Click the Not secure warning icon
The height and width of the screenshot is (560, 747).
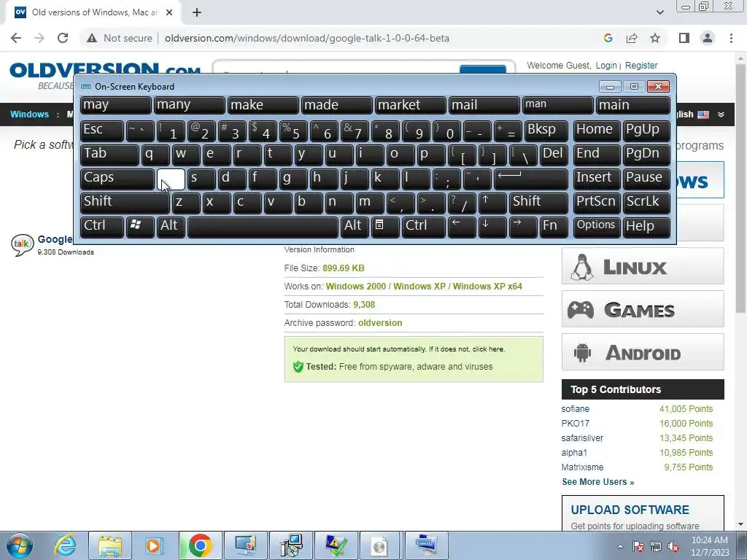[92, 38]
